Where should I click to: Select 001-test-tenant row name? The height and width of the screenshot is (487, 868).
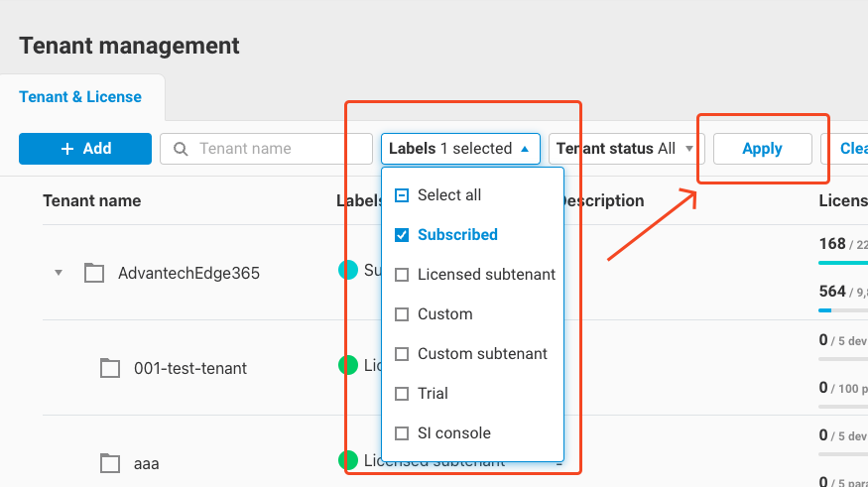(189, 368)
